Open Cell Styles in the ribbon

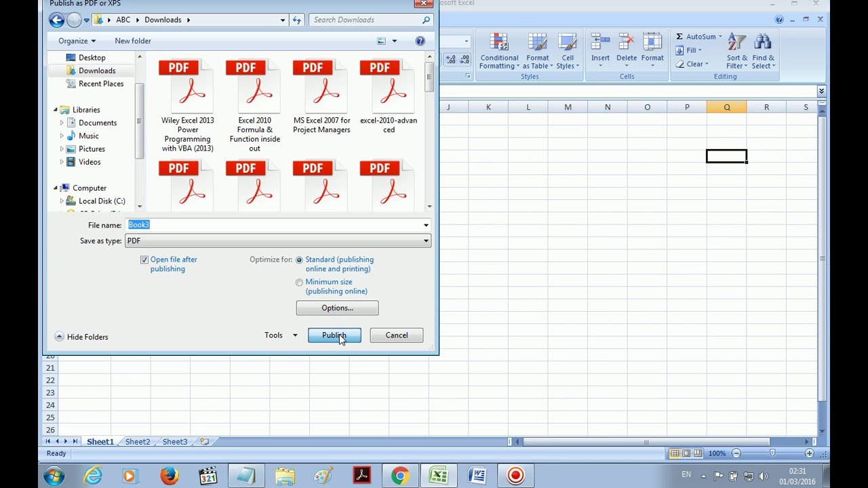[568, 51]
